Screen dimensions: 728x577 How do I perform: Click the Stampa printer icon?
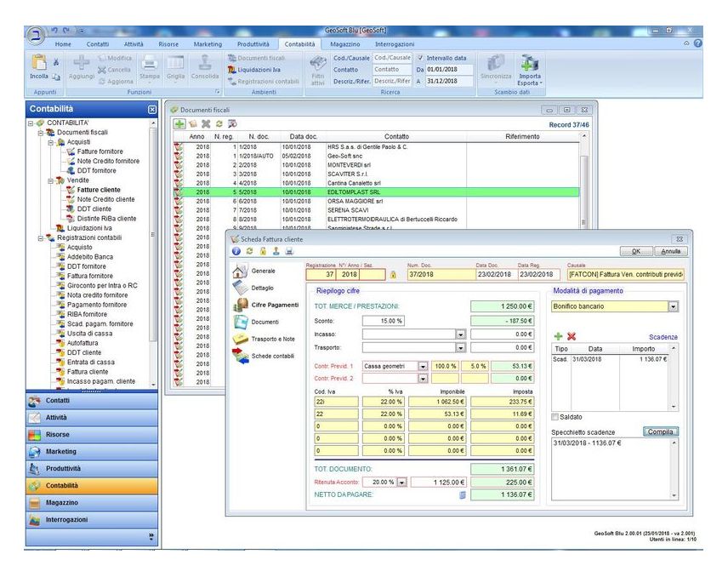point(149,62)
